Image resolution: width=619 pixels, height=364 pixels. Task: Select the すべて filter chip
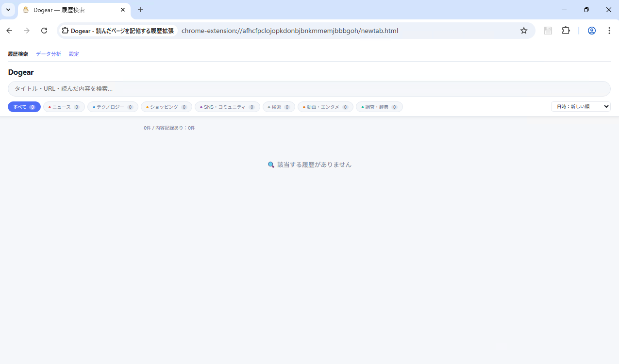coord(24,107)
